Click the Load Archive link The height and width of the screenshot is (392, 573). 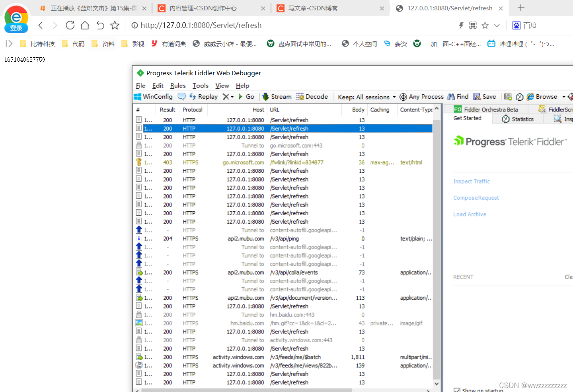(x=470, y=214)
